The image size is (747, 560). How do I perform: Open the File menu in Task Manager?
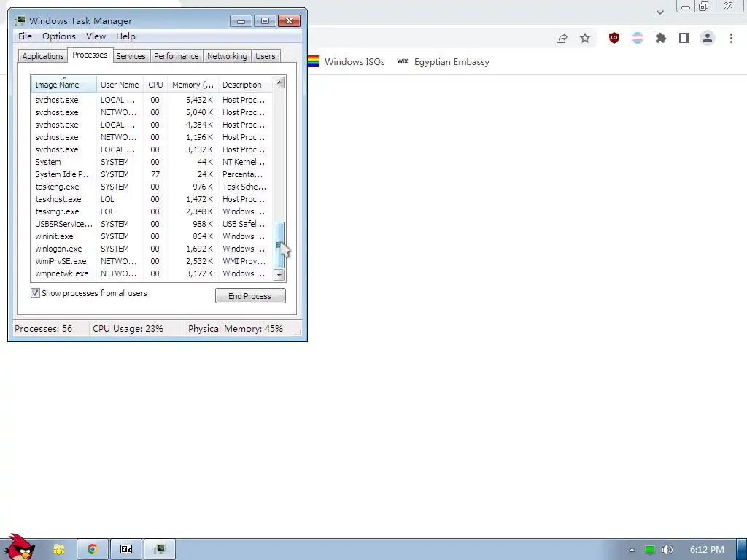point(25,36)
